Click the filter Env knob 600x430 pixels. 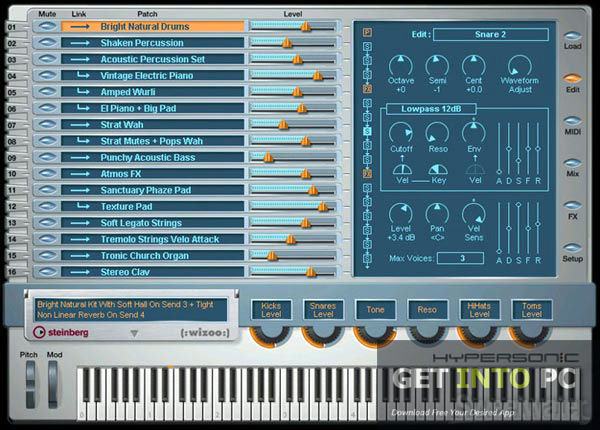point(473,134)
